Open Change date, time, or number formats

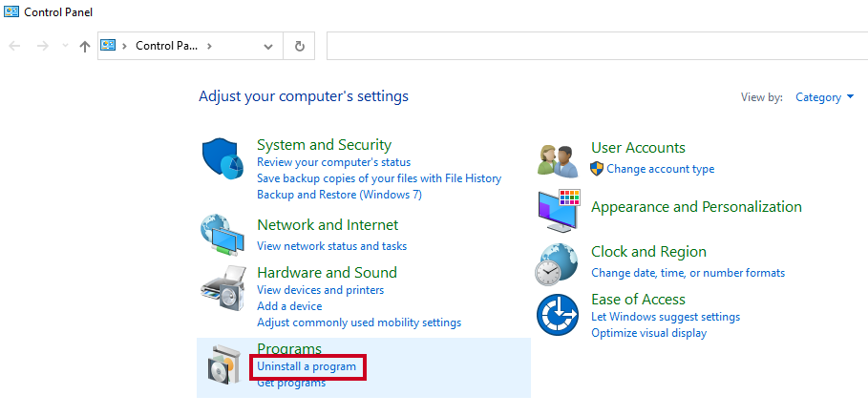688,273
